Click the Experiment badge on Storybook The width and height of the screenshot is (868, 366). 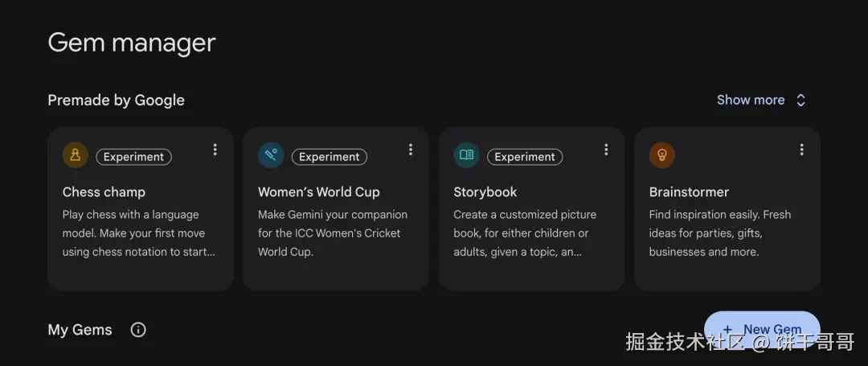click(525, 157)
